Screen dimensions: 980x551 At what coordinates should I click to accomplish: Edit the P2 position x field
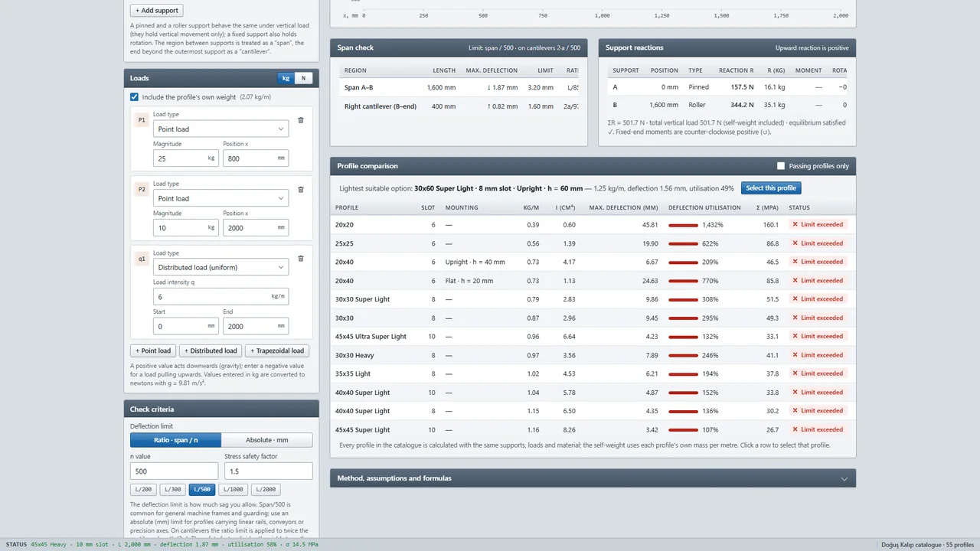256,227
